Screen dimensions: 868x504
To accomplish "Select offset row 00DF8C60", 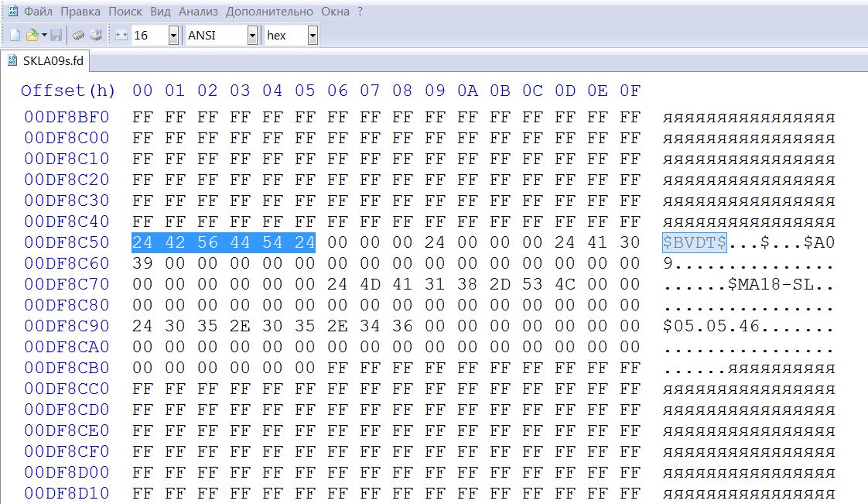I will (x=67, y=264).
